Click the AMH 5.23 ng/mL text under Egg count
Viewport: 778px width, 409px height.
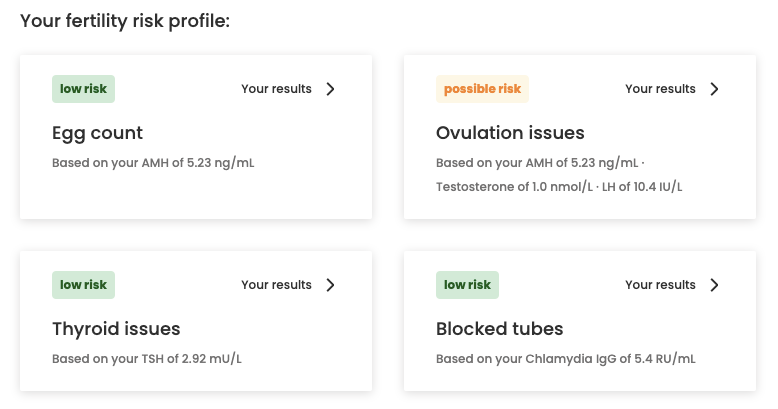[x=153, y=163]
